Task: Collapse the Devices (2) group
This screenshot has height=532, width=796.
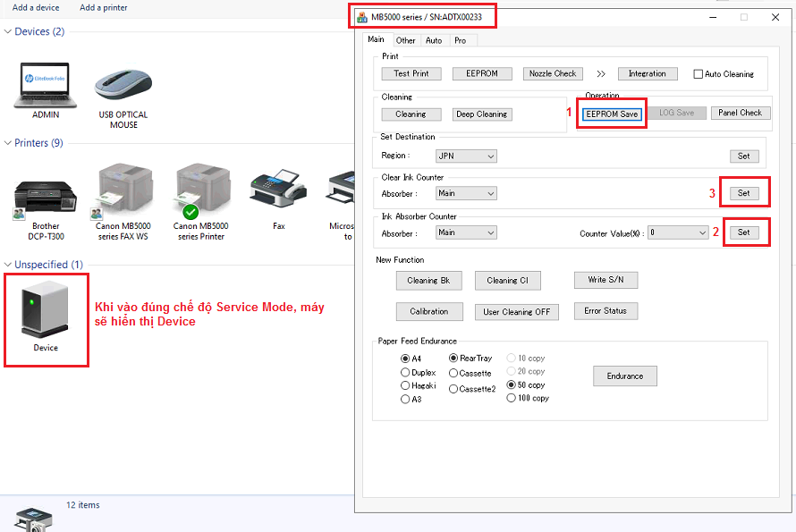Action: [8, 31]
